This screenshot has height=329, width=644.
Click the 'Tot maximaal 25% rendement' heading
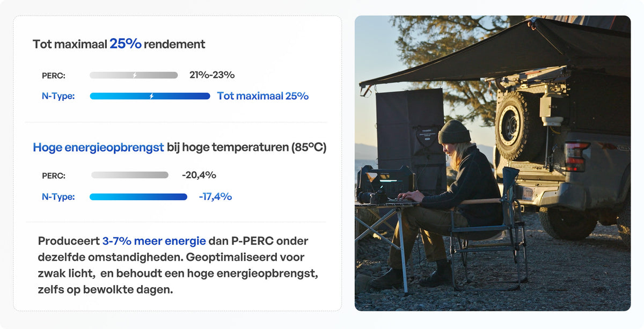[x=119, y=44]
